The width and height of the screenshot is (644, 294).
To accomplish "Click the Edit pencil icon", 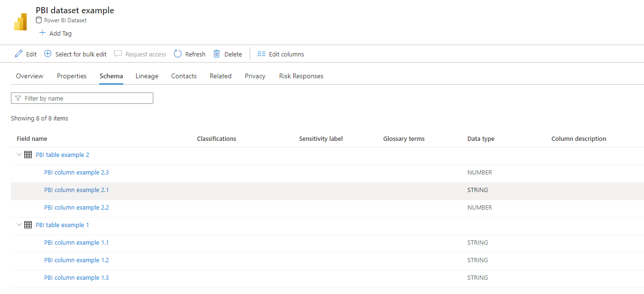I will pos(19,54).
